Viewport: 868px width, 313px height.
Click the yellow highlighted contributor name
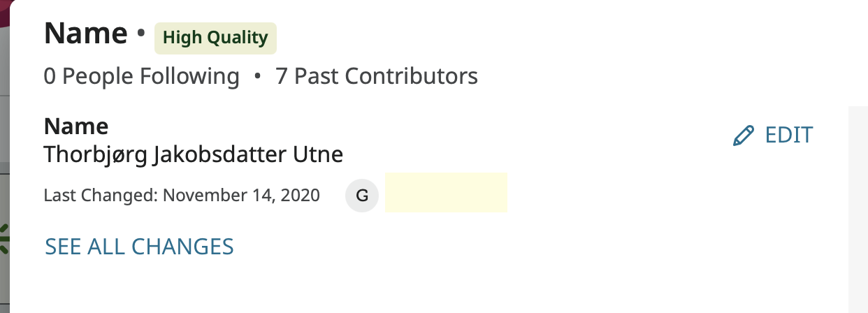(x=446, y=193)
